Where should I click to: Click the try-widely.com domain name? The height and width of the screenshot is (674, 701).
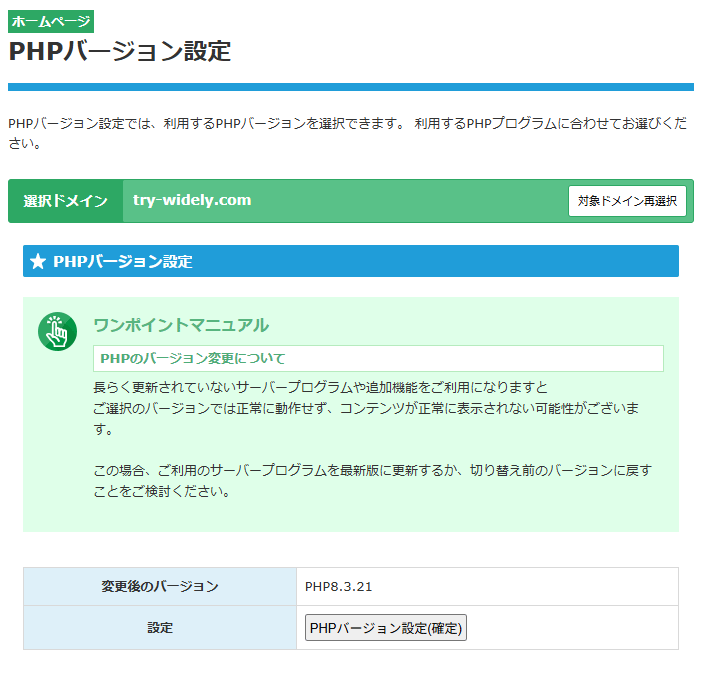(191, 200)
